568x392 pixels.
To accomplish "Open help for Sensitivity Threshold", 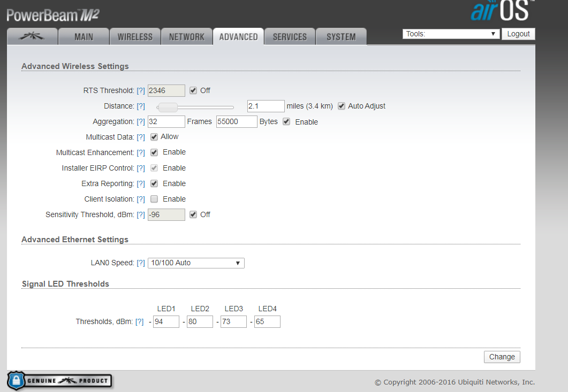I will (x=141, y=215).
